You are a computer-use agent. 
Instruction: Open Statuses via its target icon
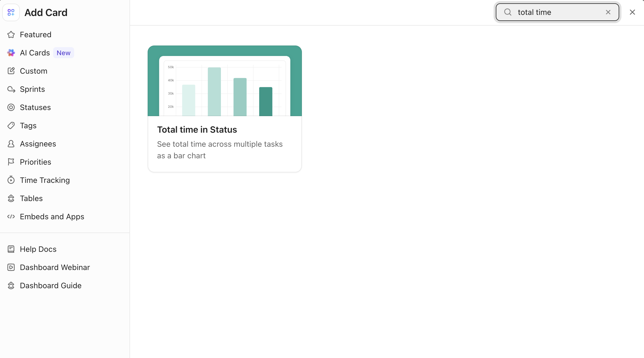pos(11,107)
